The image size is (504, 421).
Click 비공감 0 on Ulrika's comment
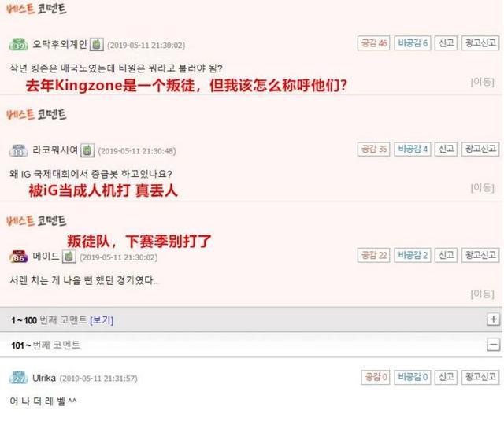[413, 377]
